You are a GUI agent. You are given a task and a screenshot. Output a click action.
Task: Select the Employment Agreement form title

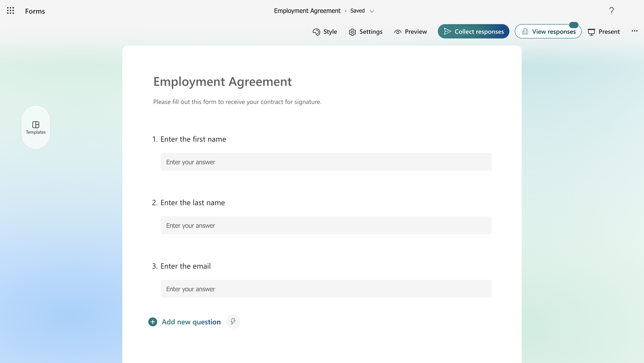(x=222, y=81)
